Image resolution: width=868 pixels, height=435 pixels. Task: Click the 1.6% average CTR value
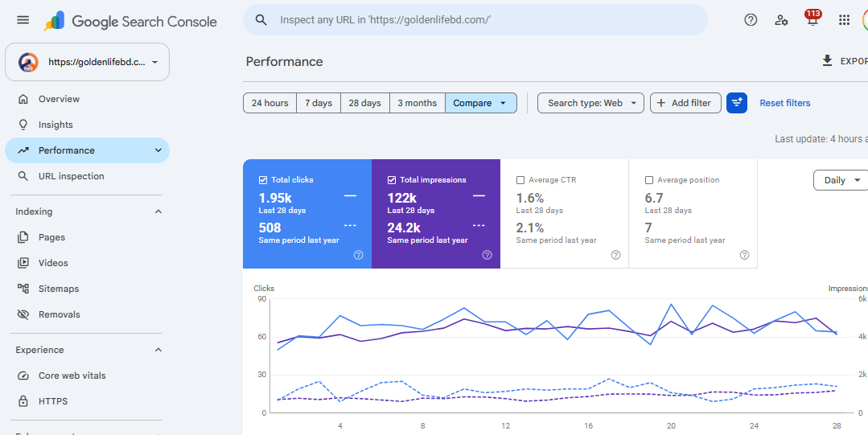point(530,198)
